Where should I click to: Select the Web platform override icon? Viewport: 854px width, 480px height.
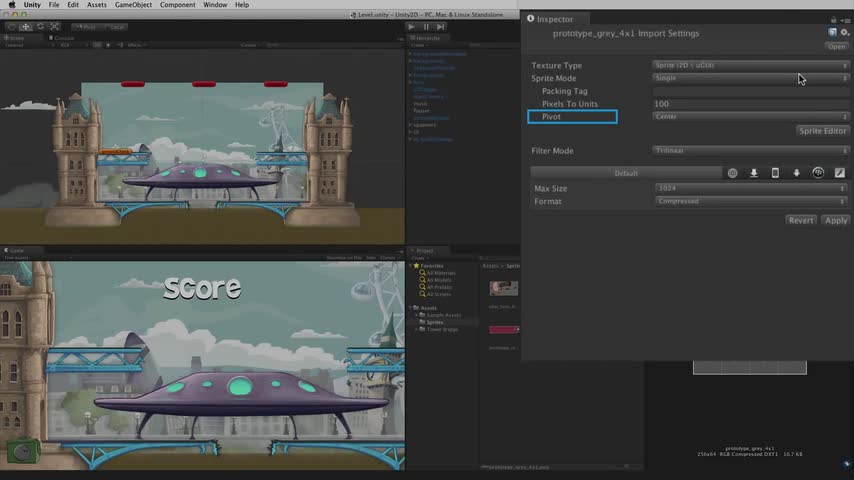tap(733, 173)
